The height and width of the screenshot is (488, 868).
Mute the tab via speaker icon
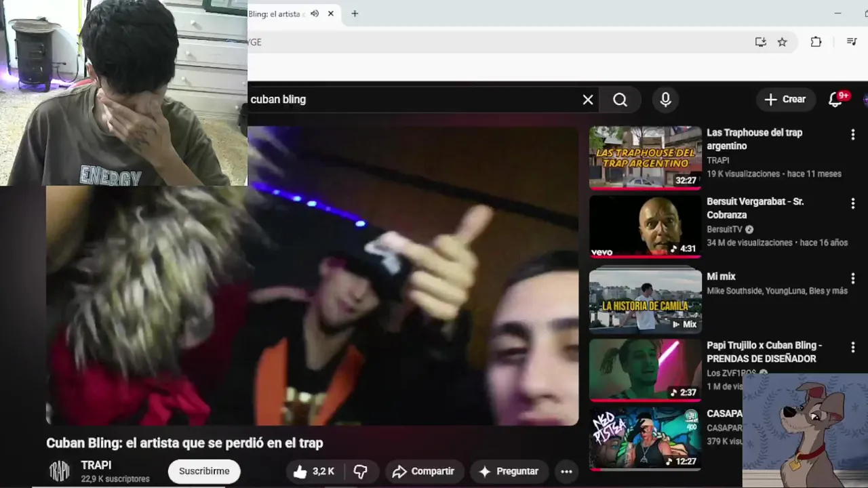pos(315,14)
